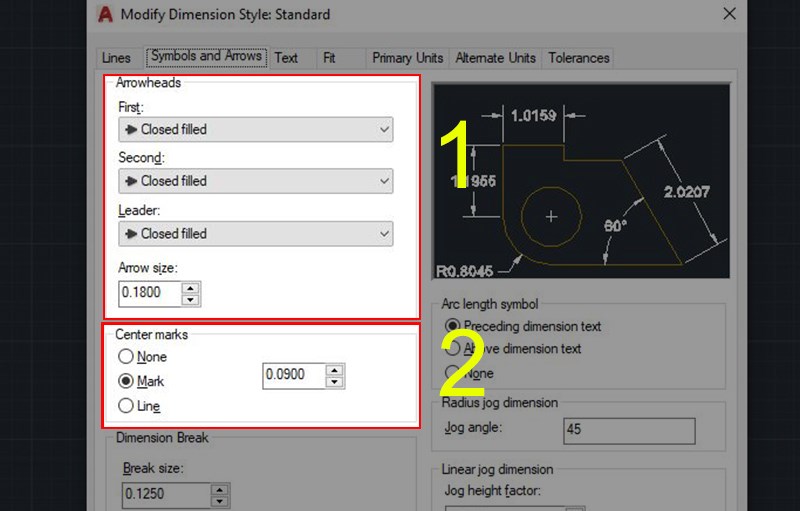Viewport: 800px width, 511px height.
Task: Switch to the Lines tab
Action: (116, 58)
